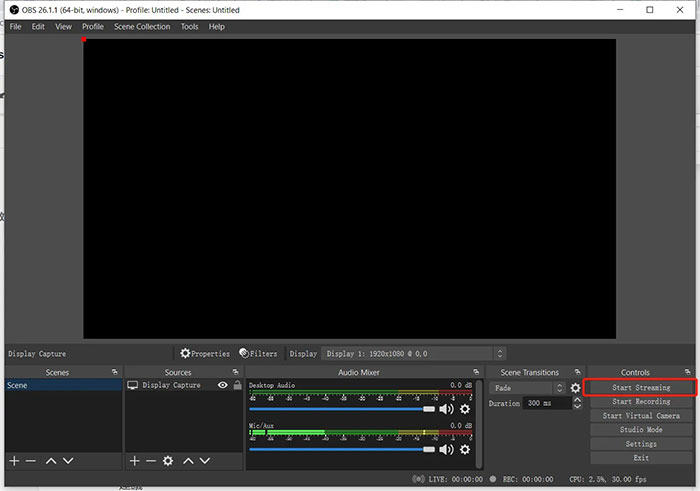Add a new source with plus icon
The image size is (700, 491).
134,460
